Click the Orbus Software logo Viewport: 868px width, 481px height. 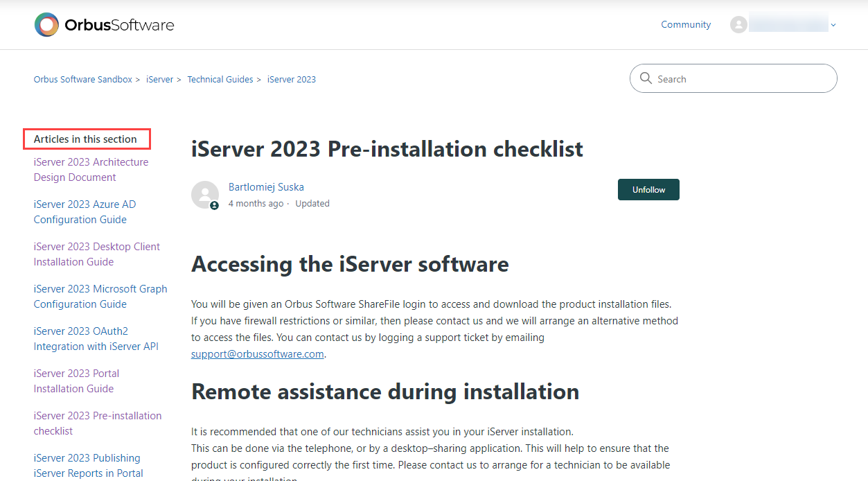tap(105, 25)
